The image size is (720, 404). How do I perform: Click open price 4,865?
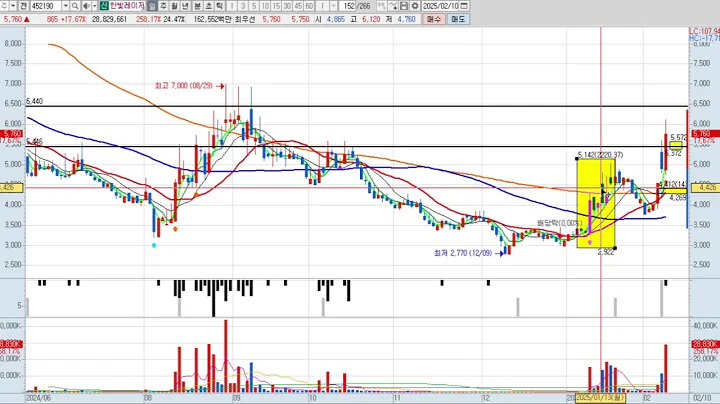pyautogui.click(x=336, y=19)
